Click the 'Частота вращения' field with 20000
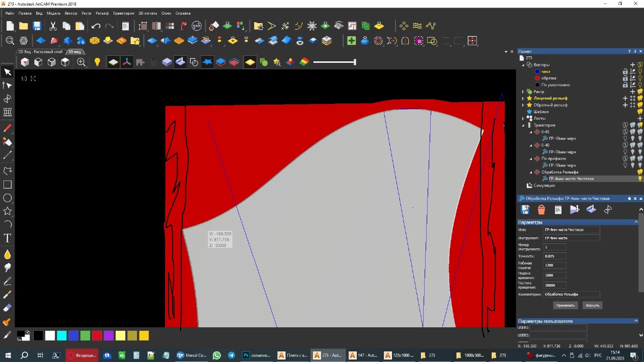The width and height of the screenshot is (644, 362). click(554, 285)
